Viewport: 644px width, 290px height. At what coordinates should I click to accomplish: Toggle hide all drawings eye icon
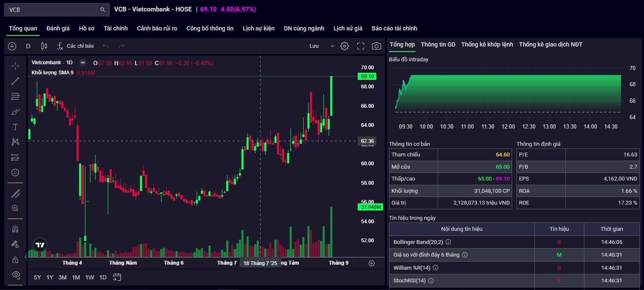point(15,275)
